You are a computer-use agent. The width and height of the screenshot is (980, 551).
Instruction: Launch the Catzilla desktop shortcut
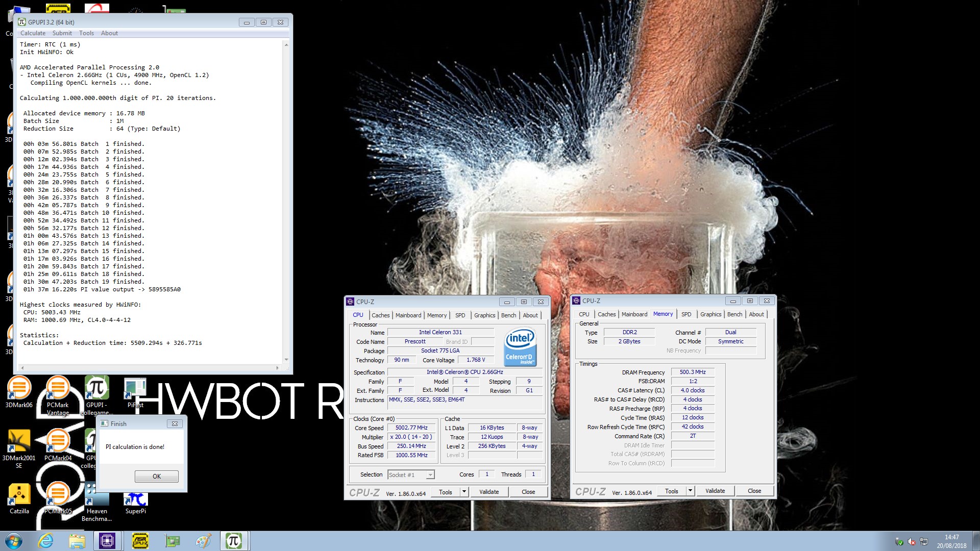pyautogui.click(x=19, y=498)
